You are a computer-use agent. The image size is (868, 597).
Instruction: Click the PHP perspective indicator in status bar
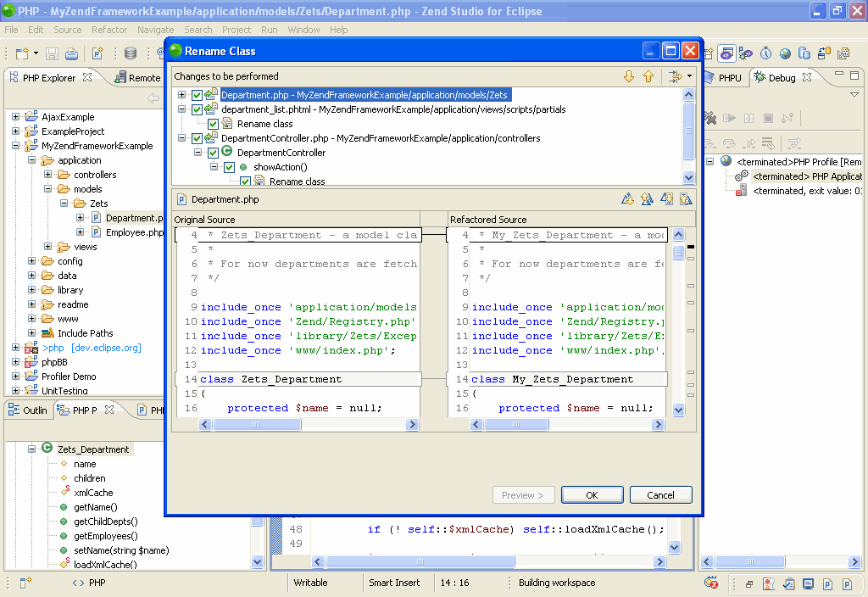88,583
